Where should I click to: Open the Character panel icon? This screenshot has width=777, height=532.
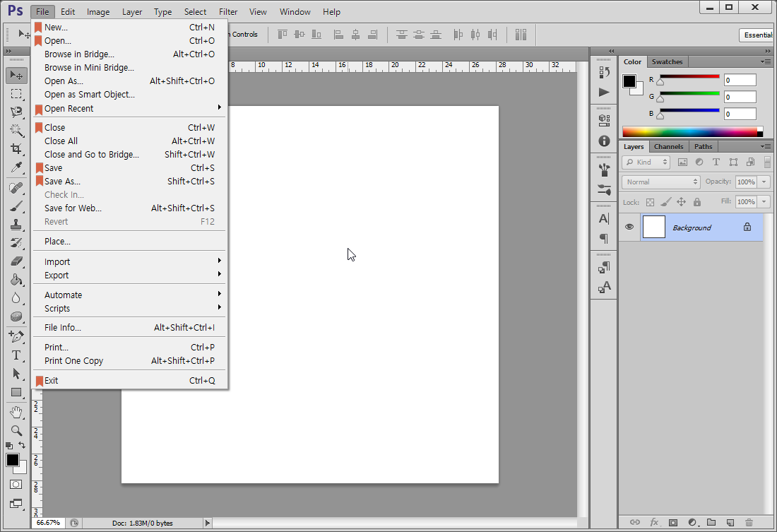(x=604, y=218)
